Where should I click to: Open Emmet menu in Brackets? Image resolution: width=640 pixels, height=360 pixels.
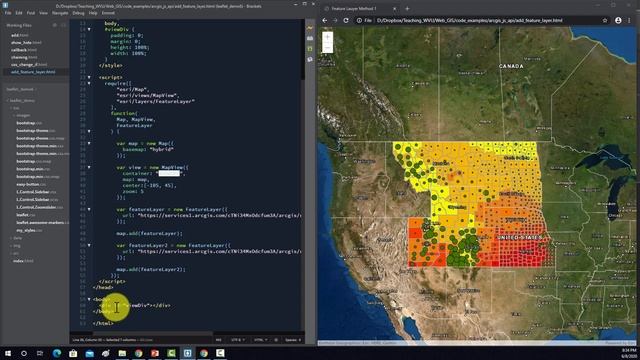pyautogui.click(x=108, y=13)
